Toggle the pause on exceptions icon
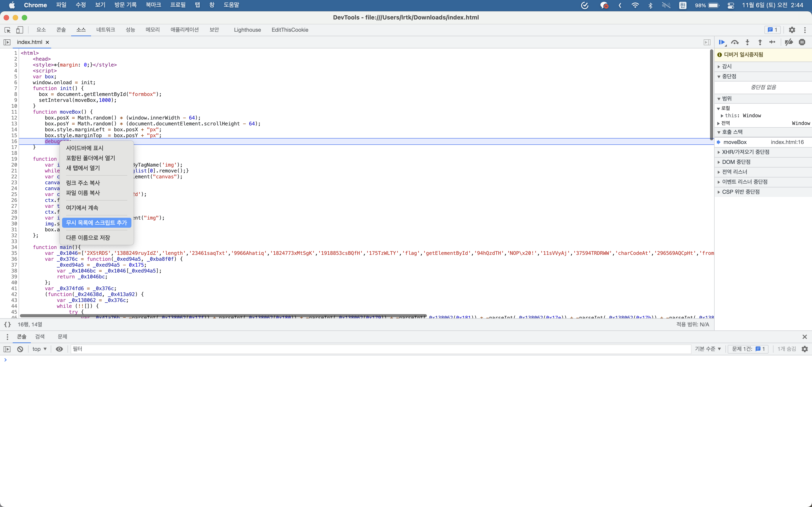 (x=802, y=42)
